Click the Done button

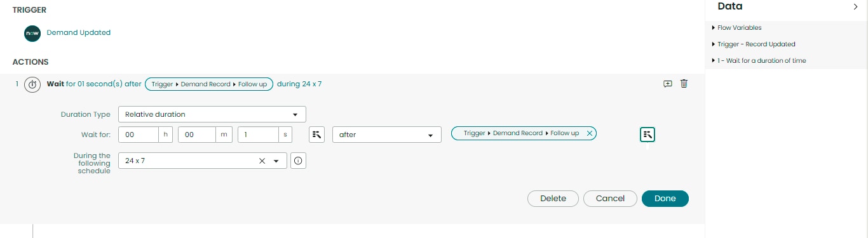coord(665,199)
